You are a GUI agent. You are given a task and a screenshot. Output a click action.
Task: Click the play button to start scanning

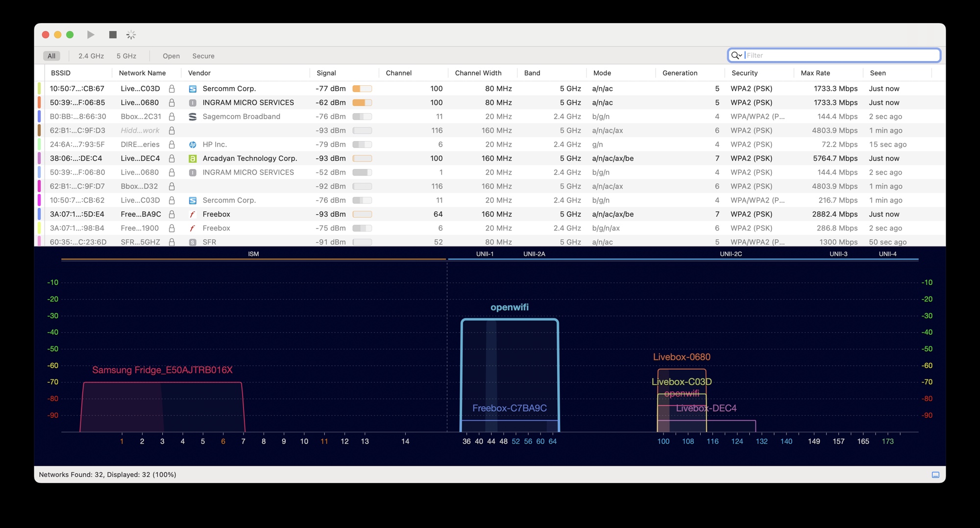click(x=91, y=35)
